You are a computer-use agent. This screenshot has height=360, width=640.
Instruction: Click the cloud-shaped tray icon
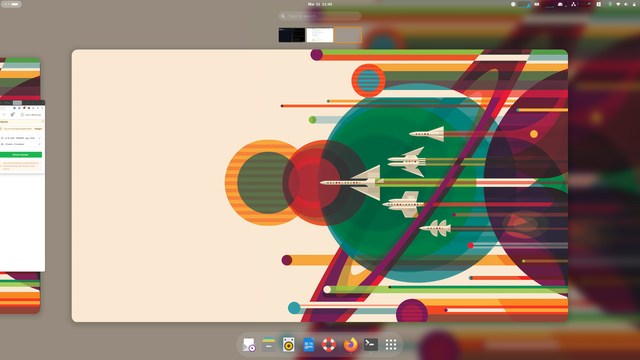pos(560,4)
